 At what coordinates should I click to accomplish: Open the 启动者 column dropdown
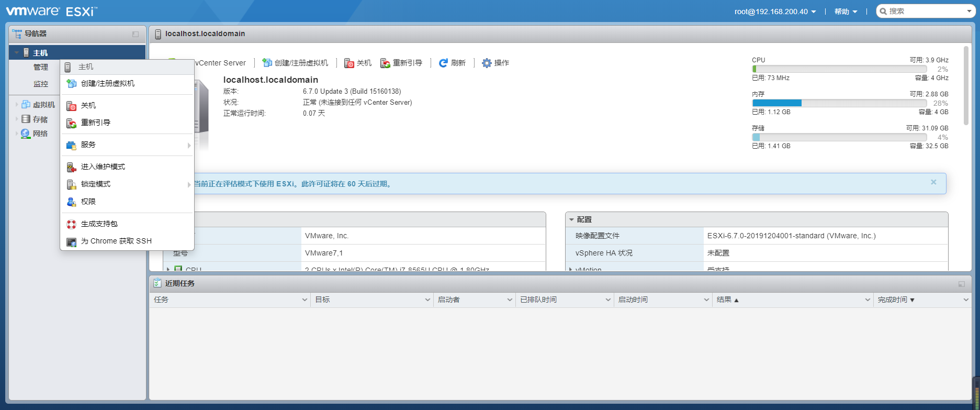tap(510, 300)
